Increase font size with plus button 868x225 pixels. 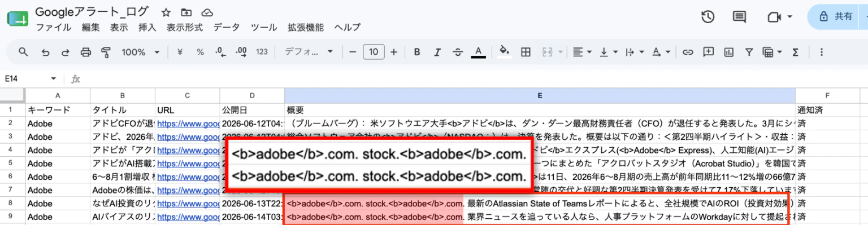(394, 52)
